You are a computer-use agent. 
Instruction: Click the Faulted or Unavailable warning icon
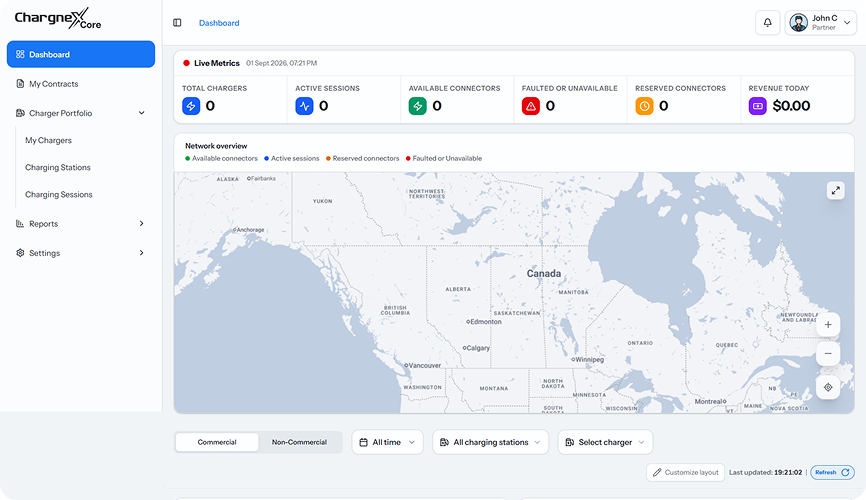[x=531, y=106]
